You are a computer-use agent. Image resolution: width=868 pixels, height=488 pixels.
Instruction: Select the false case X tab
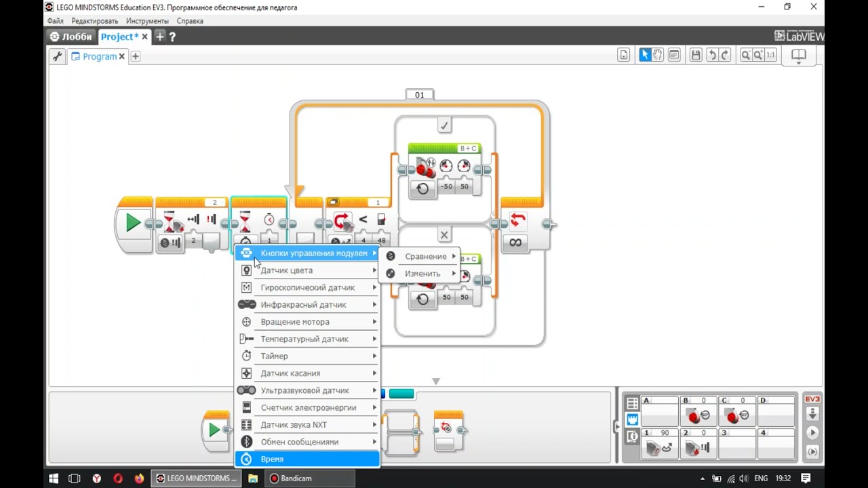coord(444,235)
